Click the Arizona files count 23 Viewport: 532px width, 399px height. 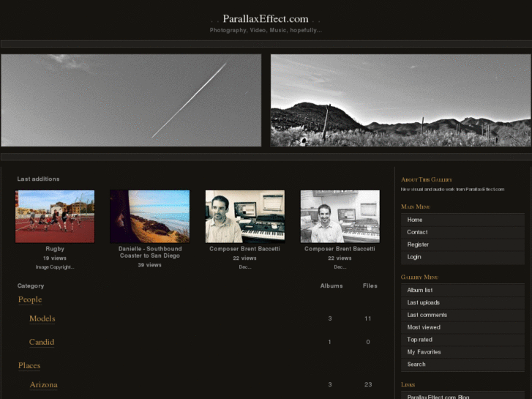[368, 385]
